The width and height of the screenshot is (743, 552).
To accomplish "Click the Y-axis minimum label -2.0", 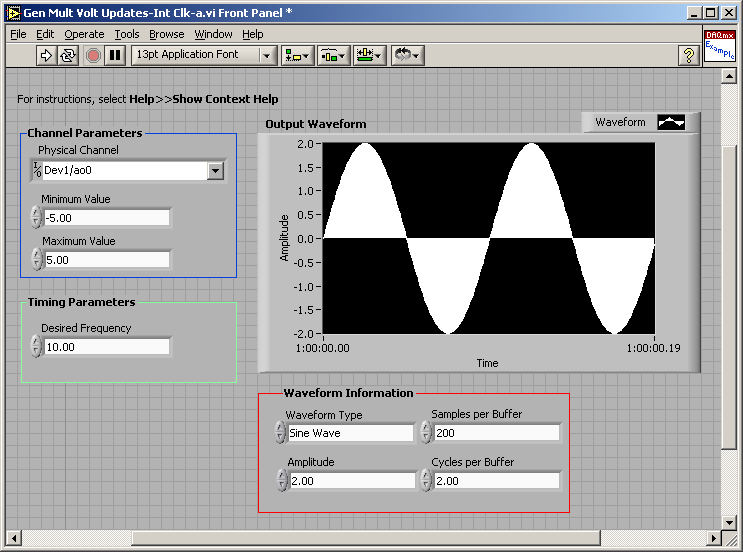I will click(303, 334).
